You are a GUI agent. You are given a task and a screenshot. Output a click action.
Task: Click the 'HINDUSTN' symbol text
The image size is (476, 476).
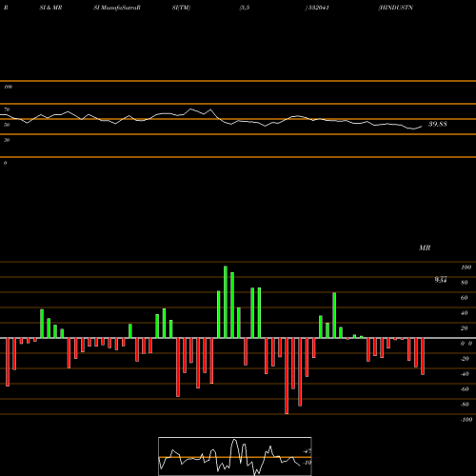[x=396, y=8]
